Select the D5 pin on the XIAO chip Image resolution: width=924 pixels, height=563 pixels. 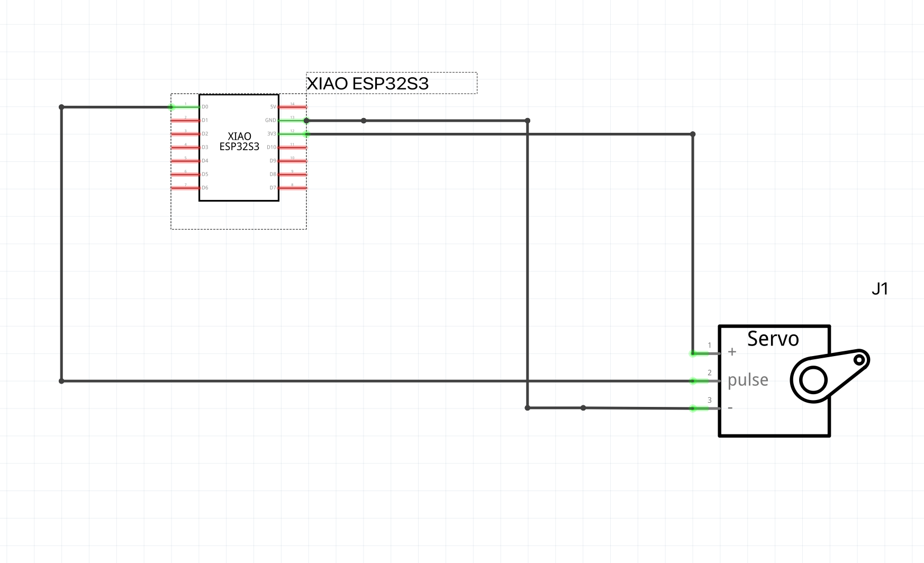(185, 175)
